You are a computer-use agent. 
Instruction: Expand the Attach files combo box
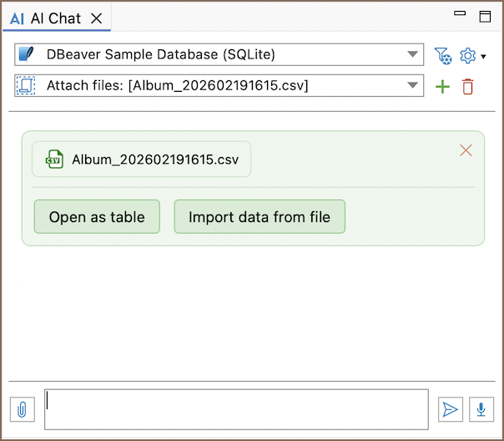click(x=412, y=85)
